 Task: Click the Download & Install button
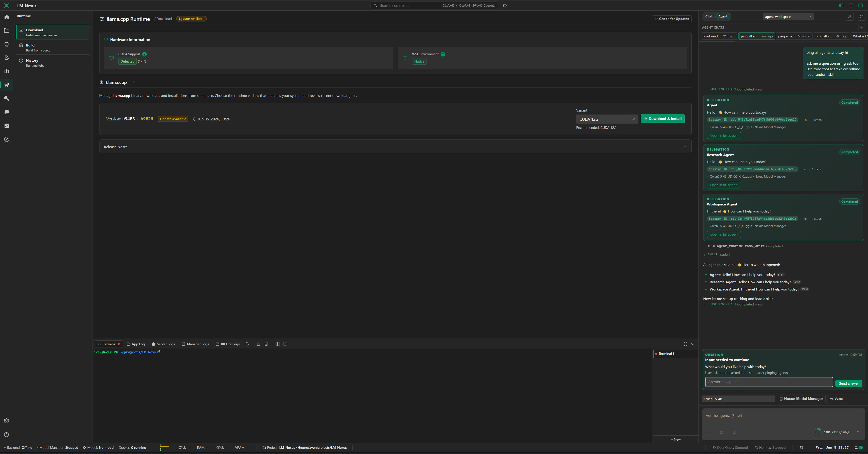coord(662,119)
